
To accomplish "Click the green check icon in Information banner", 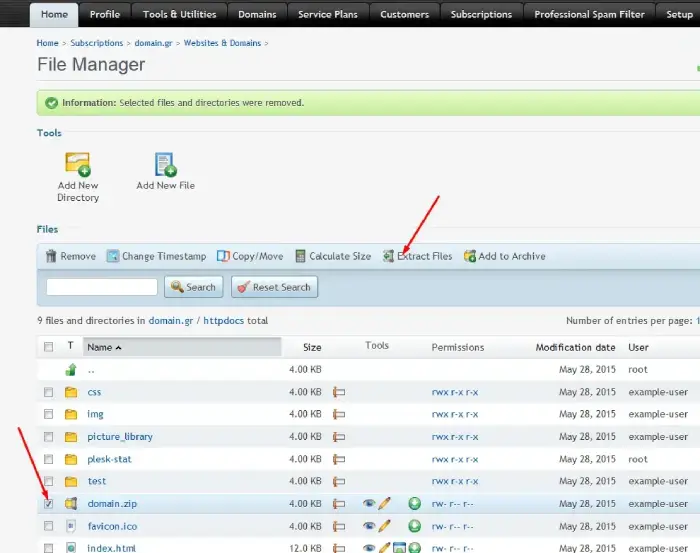I will tap(51, 103).
